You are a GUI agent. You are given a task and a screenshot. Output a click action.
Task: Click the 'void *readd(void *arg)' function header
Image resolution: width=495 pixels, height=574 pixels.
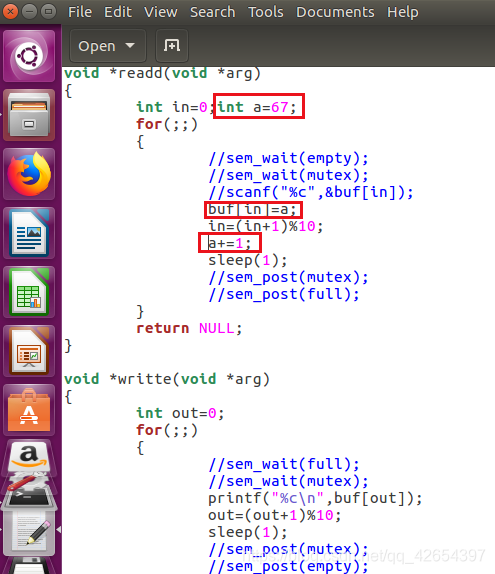(x=163, y=73)
